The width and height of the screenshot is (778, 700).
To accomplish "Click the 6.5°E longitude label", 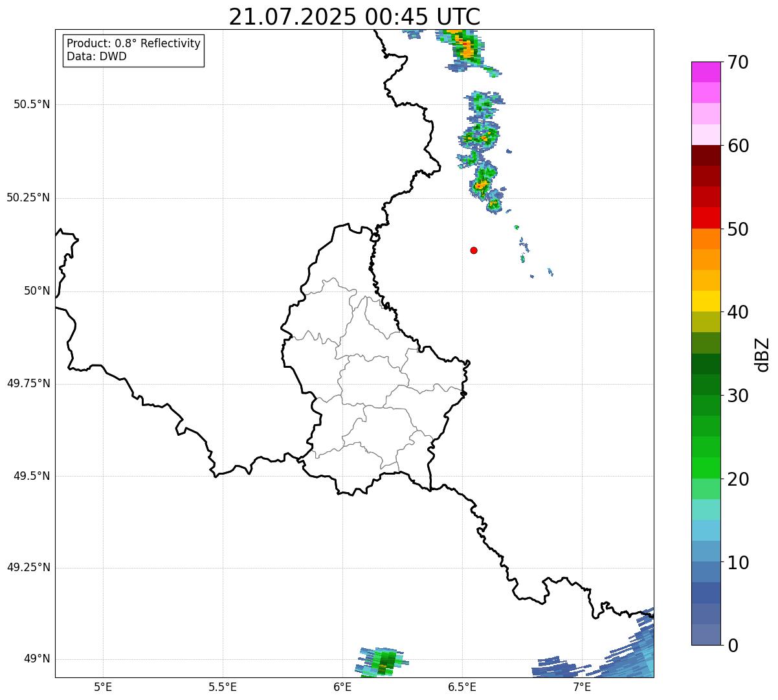I will click(x=462, y=686).
